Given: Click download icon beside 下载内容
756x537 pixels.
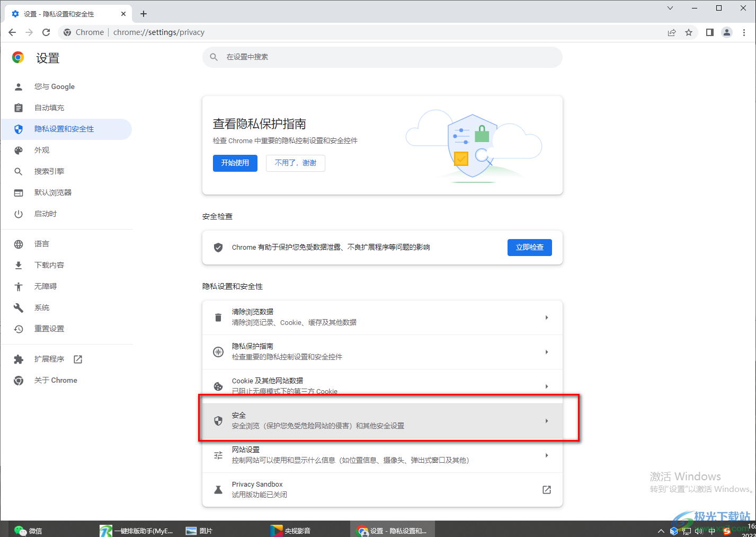Looking at the screenshot, I should (x=19, y=265).
